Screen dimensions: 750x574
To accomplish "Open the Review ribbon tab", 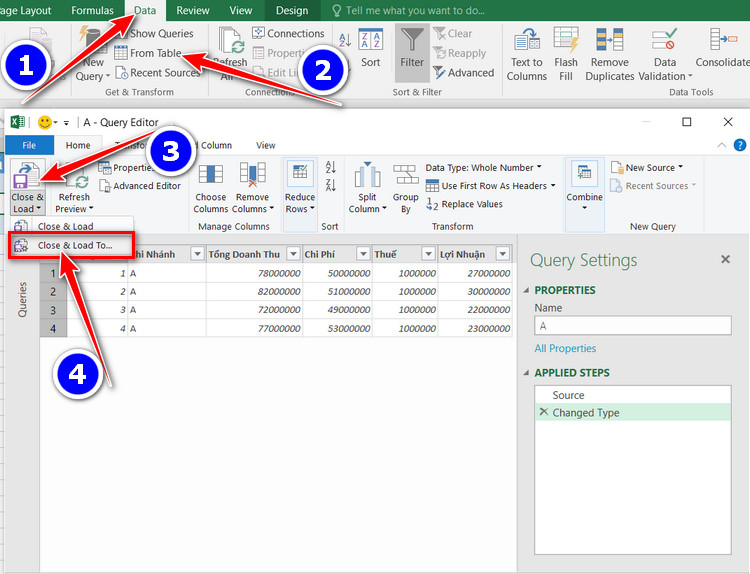I will point(192,10).
